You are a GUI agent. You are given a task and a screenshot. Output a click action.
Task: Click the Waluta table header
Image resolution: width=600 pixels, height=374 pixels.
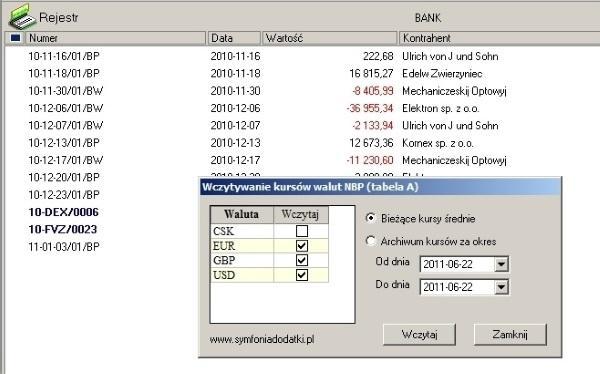coord(242,214)
